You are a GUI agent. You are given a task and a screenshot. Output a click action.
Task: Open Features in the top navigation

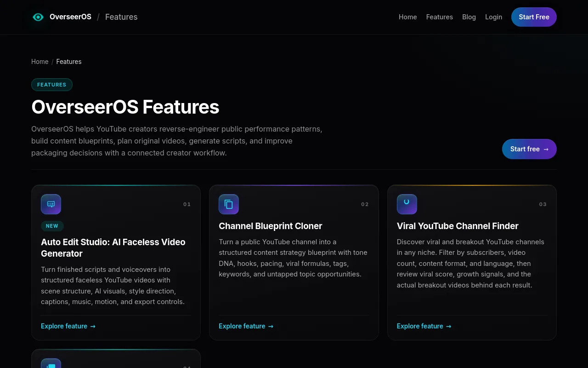[x=440, y=17]
